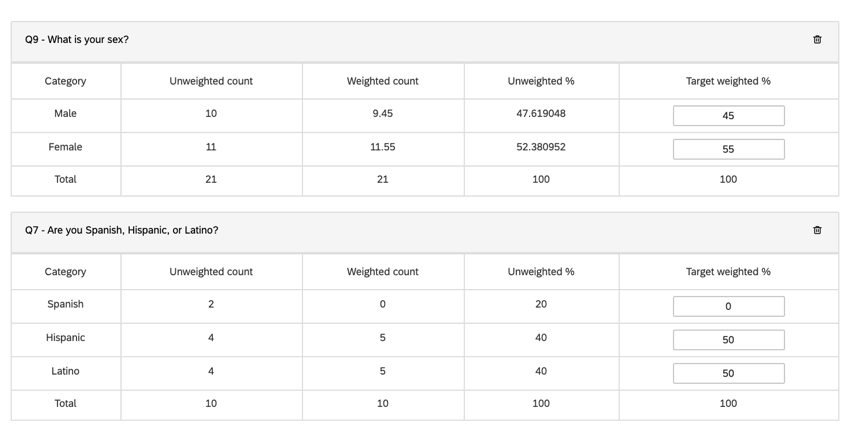
Task: Click Q7 Unweighted % column header
Action: click(x=541, y=272)
